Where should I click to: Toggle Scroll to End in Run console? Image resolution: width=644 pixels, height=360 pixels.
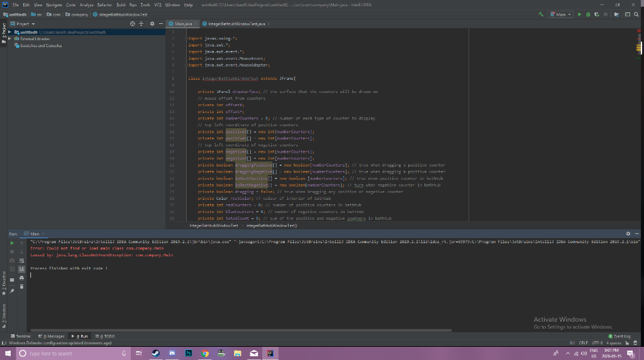tap(22, 270)
